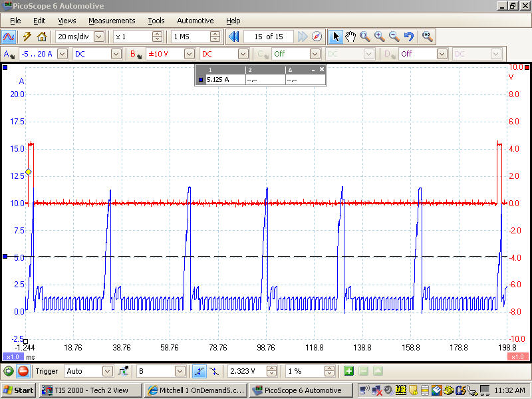Stop capturing with the red Stop button
The width and height of the screenshot is (532, 399).
(x=23, y=371)
